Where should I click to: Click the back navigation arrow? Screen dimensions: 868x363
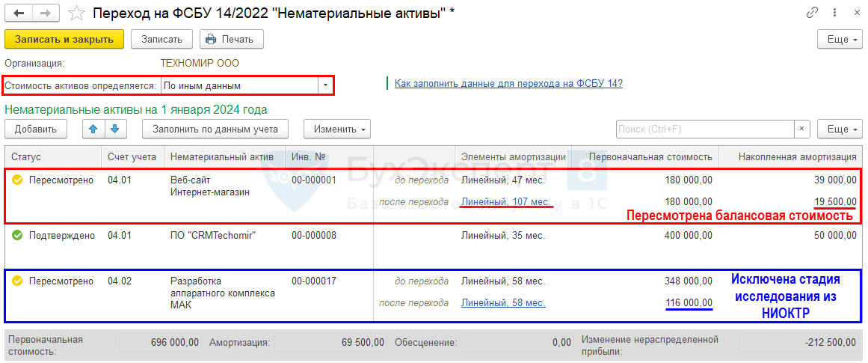point(19,13)
